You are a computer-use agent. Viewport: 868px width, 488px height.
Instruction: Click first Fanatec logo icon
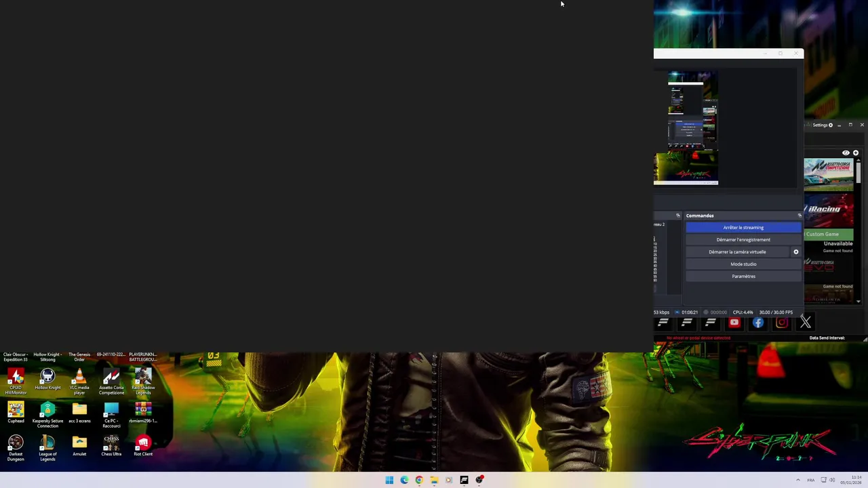(663, 323)
